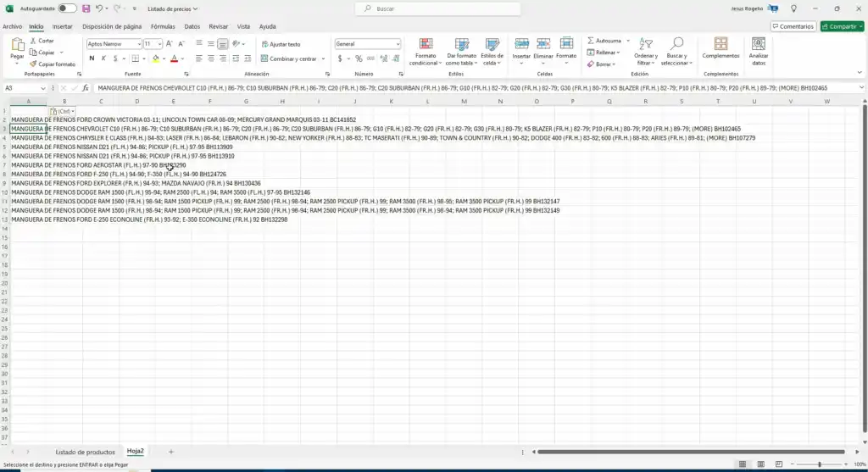
Task: Open the Autosuma dropdown arrow
Action: [628, 41]
